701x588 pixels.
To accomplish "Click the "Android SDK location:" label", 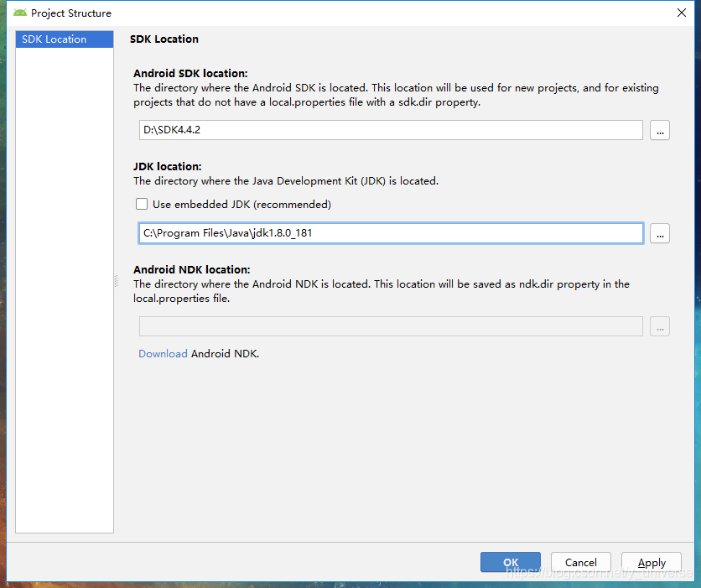I will point(190,74).
